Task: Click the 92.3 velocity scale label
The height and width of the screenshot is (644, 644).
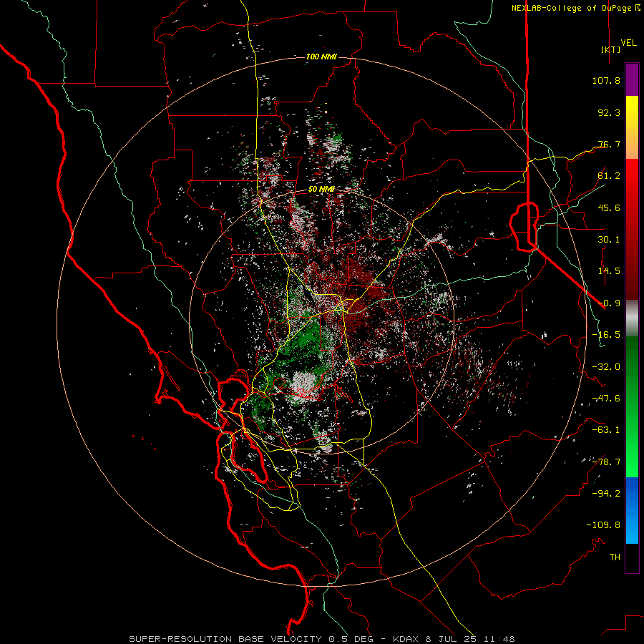Action: coord(609,112)
